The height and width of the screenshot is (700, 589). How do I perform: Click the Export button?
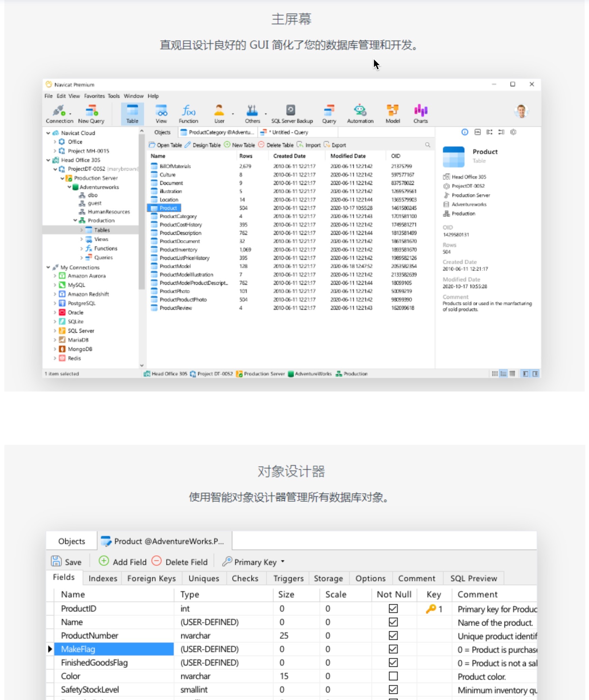[335, 145]
